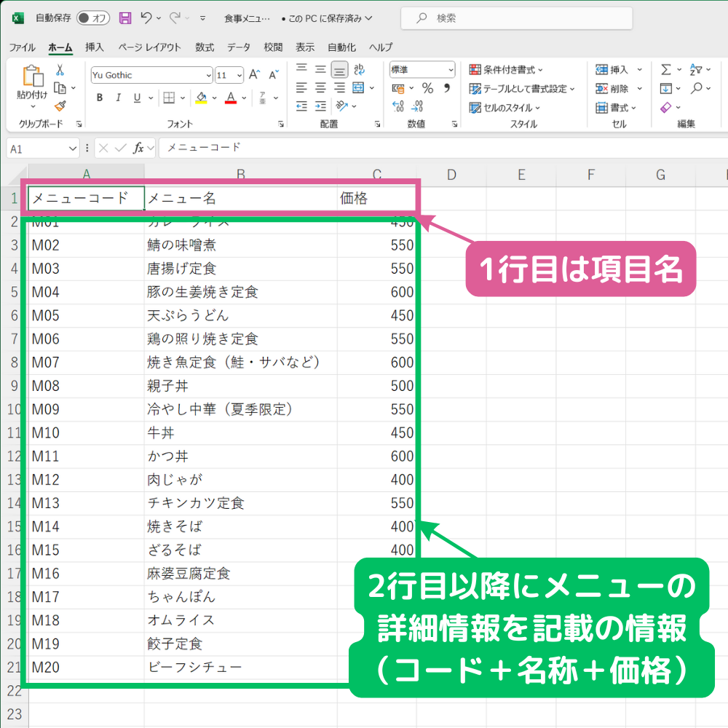Click the Increase Font Size icon
This screenshot has height=728, width=728.
tap(254, 75)
